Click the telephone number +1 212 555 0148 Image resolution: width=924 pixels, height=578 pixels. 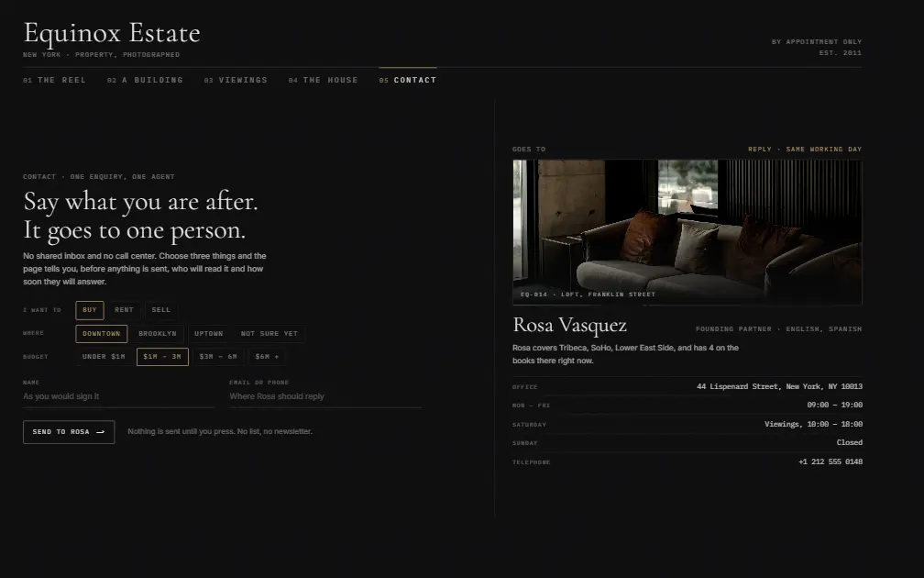830,461
